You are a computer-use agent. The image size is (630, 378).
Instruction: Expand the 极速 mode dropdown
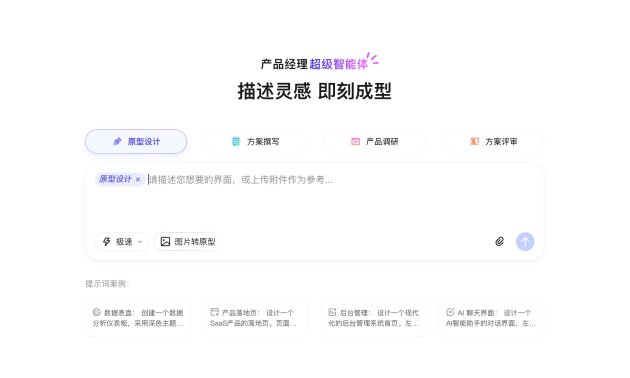[x=122, y=241]
